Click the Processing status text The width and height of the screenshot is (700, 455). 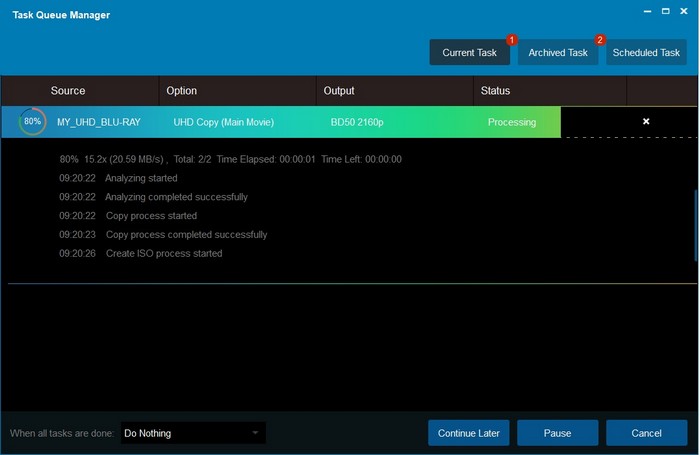point(512,122)
